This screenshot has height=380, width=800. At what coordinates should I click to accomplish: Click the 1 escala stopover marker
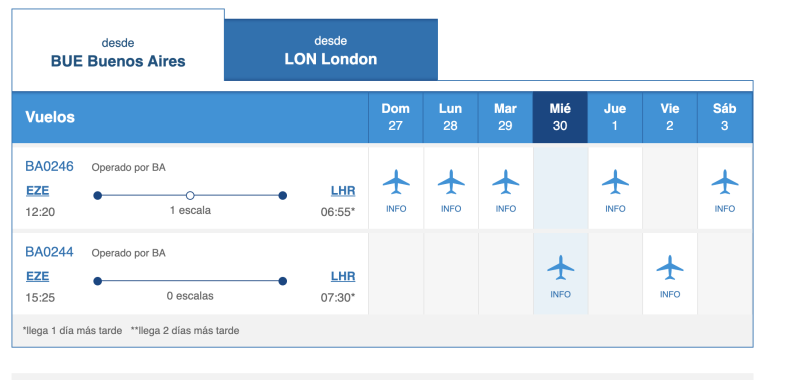point(190,195)
